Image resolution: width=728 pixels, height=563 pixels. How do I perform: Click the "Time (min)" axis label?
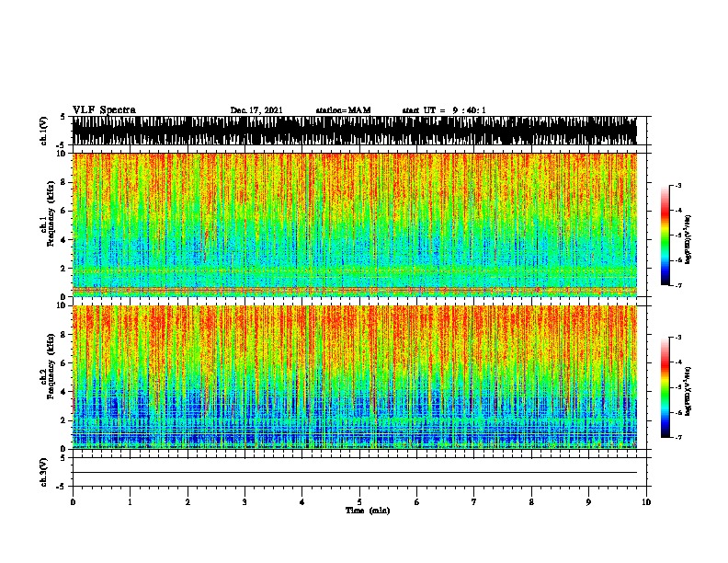click(x=368, y=511)
